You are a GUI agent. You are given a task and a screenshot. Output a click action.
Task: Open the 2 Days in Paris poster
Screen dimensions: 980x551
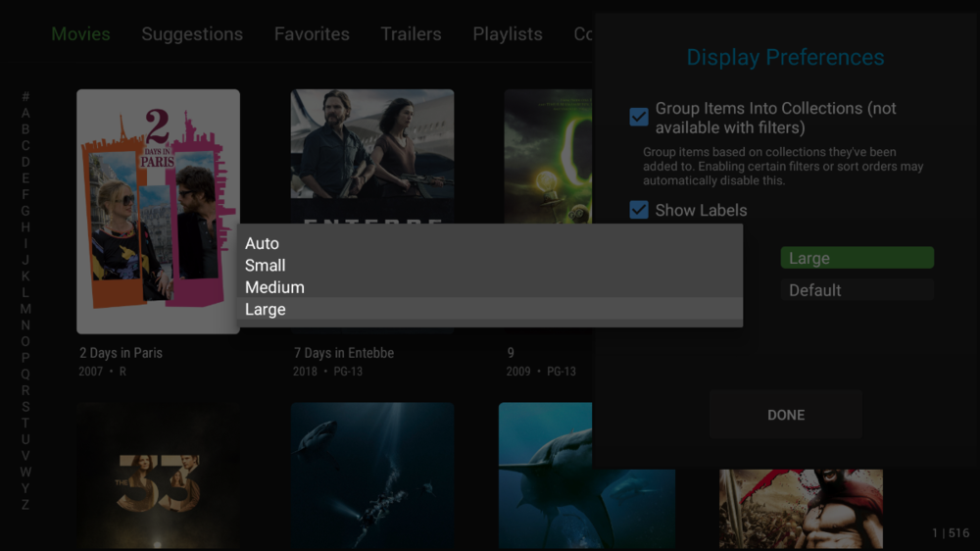click(158, 211)
